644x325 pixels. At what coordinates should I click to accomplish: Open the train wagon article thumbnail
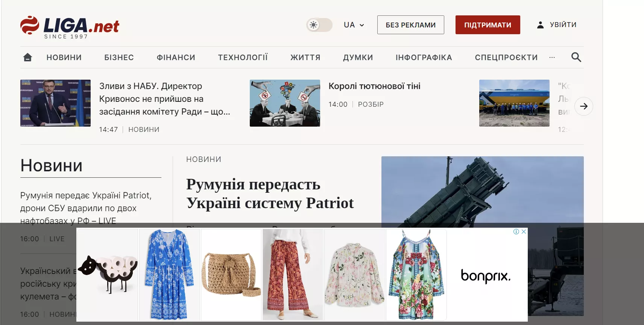pos(514,103)
